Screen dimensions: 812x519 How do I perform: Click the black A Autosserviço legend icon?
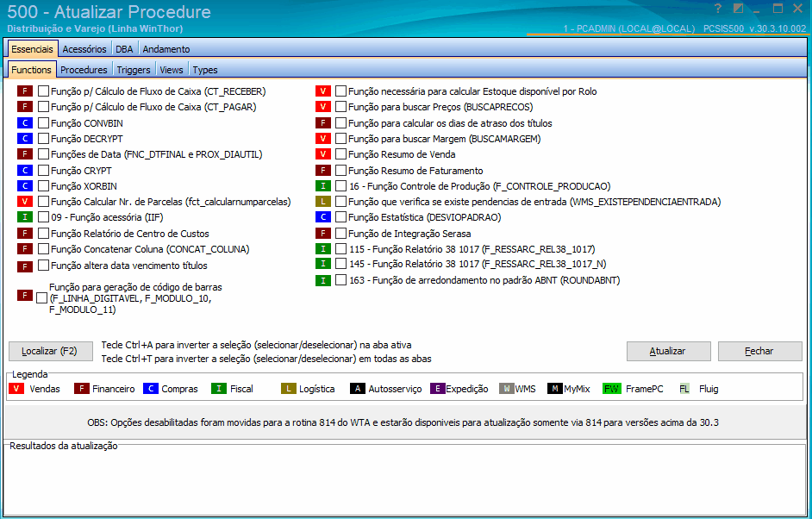click(x=358, y=389)
